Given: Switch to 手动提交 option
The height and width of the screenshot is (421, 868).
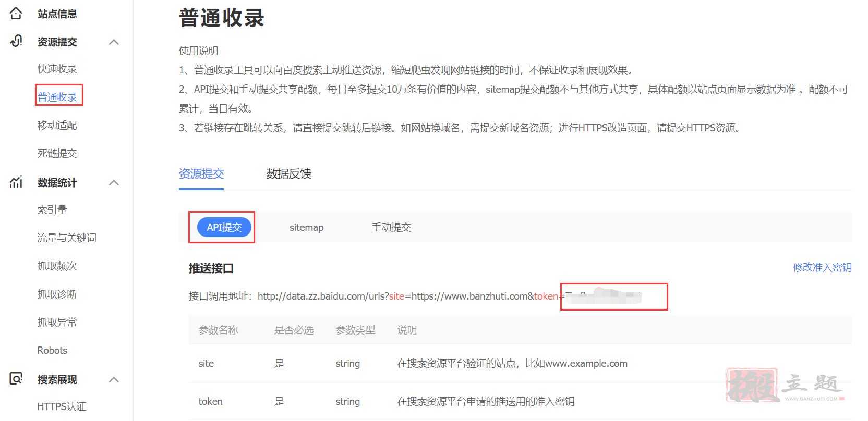Looking at the screenshot, I should (x=391, y=227).
